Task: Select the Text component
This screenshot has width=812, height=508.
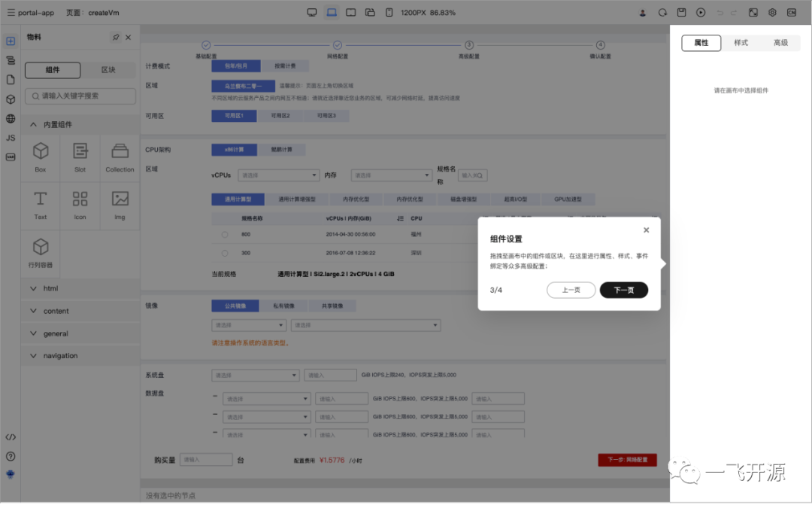Action: click(41, 205)
